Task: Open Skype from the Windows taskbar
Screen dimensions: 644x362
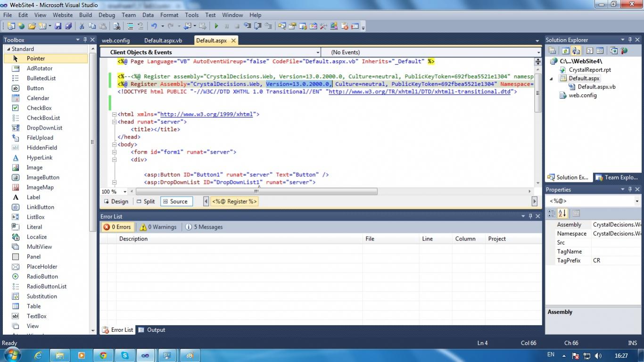Action: pyautogui.click(x=124, y=355)
